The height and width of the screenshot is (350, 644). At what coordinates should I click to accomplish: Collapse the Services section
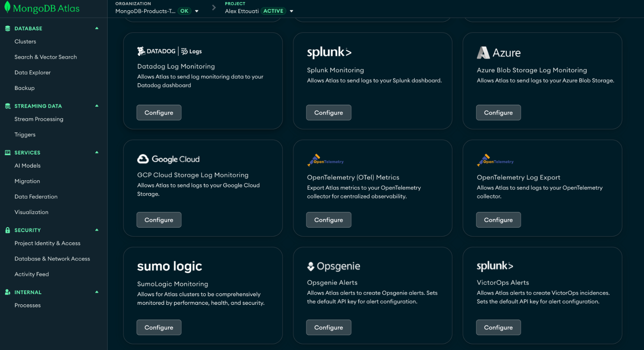pyautogui.click(x=97, y=152)
